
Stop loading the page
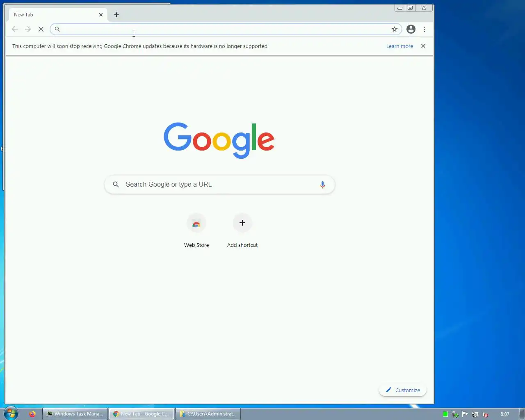click(41, 29)
